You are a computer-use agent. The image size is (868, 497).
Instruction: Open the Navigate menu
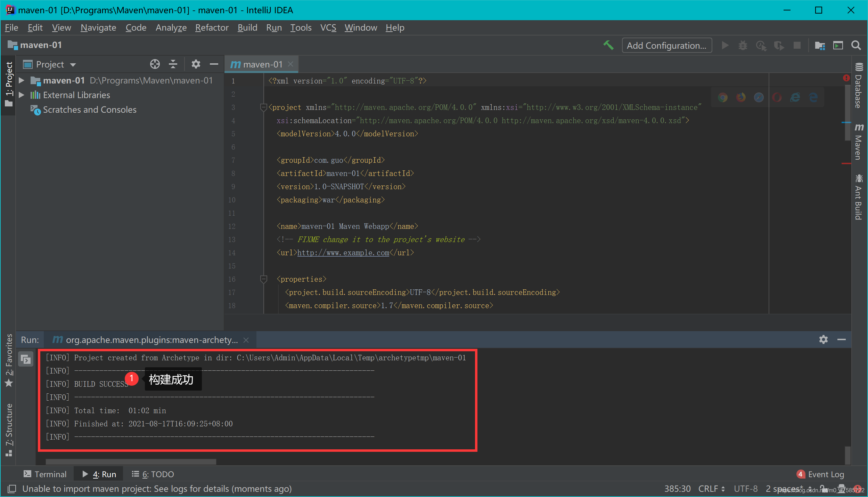98,27
